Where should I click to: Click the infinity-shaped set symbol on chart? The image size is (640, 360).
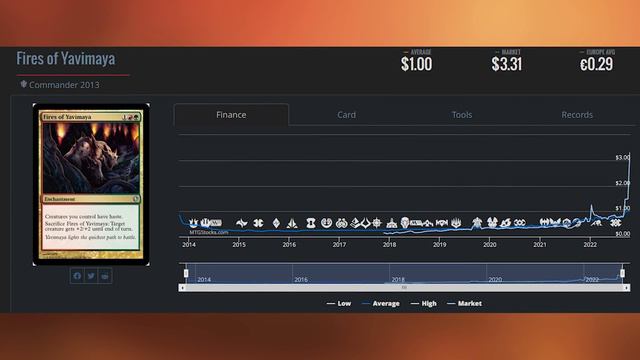[x=520, y=223]
